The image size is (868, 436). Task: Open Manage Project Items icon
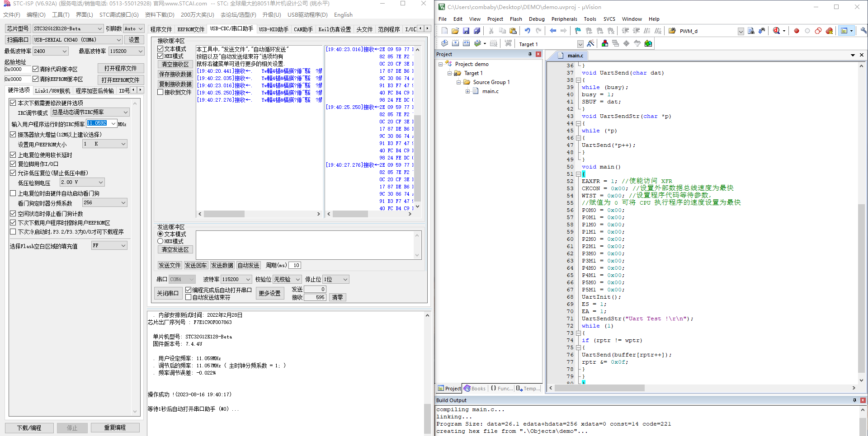605,43
